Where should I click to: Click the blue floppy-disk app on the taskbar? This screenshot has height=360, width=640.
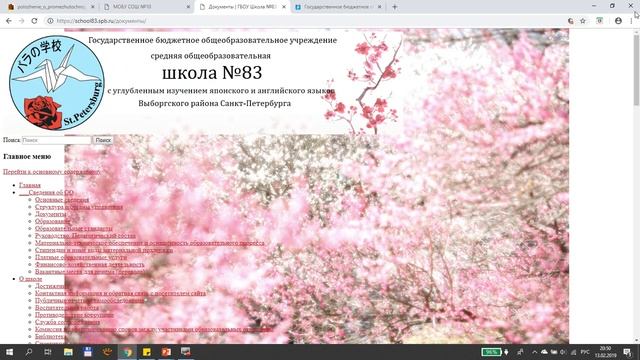88,352
